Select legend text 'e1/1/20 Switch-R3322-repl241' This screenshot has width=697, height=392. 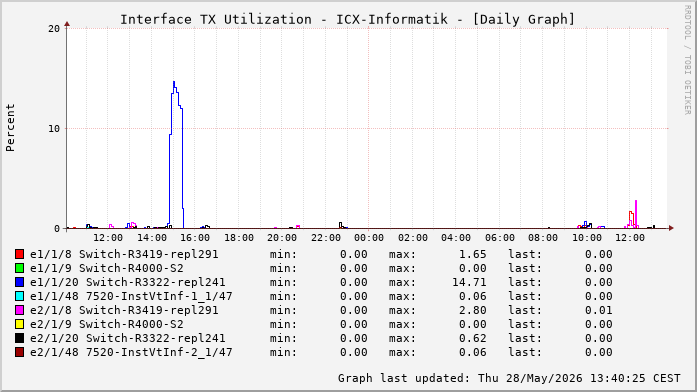coord(128,282)
